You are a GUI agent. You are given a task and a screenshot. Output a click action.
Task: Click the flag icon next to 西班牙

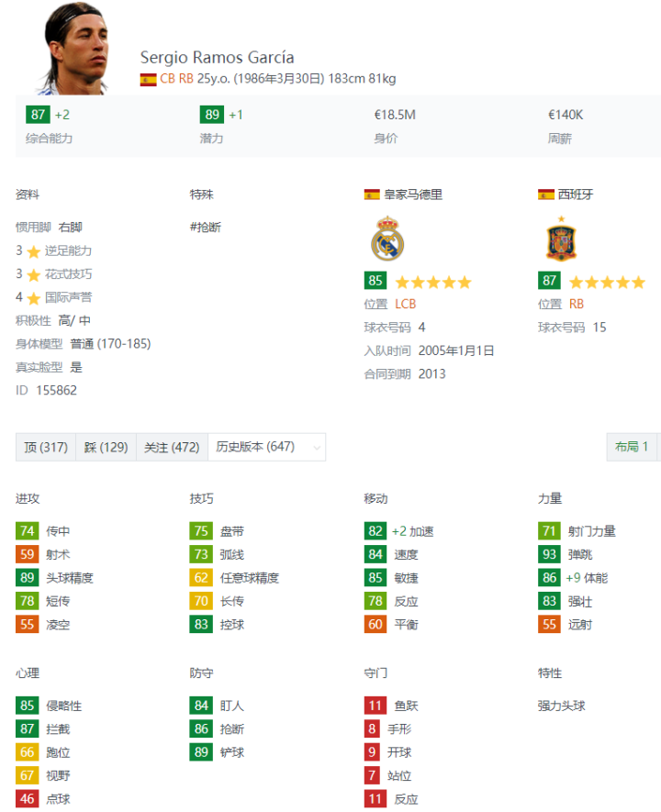pyautogui.click(x=546, y=195)
